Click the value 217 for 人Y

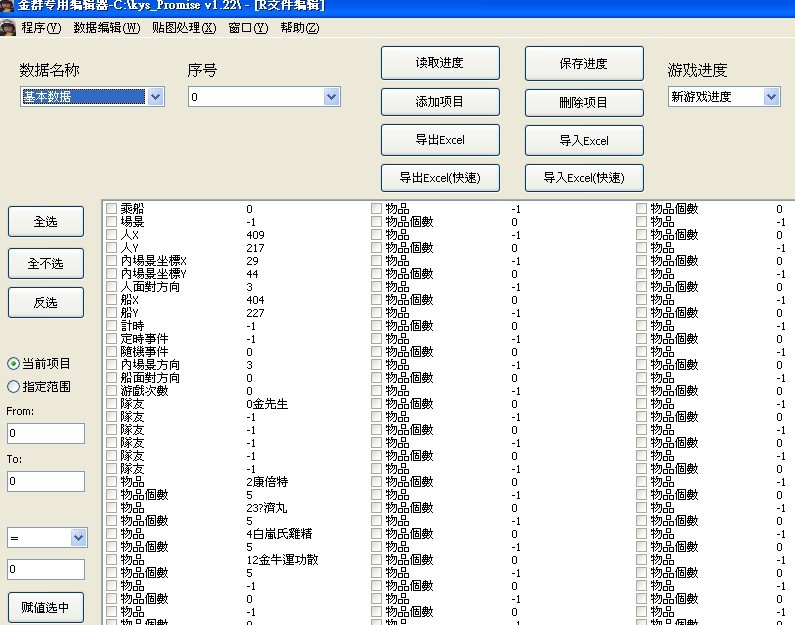(256, 248)
